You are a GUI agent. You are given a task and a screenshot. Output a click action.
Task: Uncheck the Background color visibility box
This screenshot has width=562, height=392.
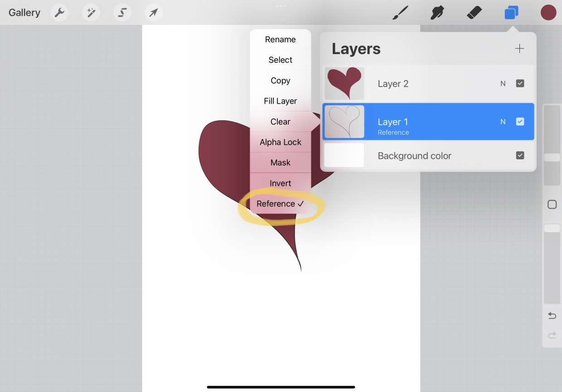coord(520,155)
